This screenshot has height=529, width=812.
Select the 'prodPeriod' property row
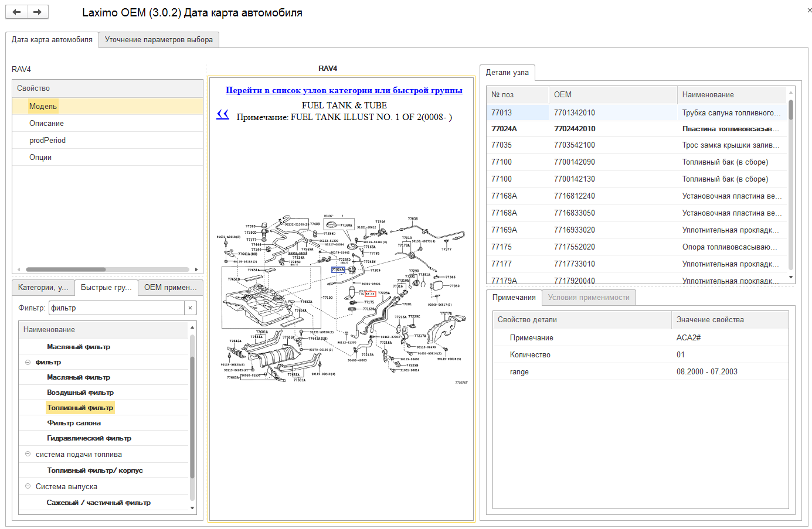tap(107, 140)
